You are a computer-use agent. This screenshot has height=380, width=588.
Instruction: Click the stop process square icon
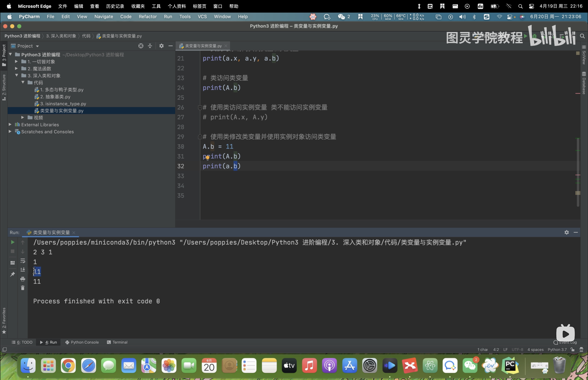click(x=13, y=251)
